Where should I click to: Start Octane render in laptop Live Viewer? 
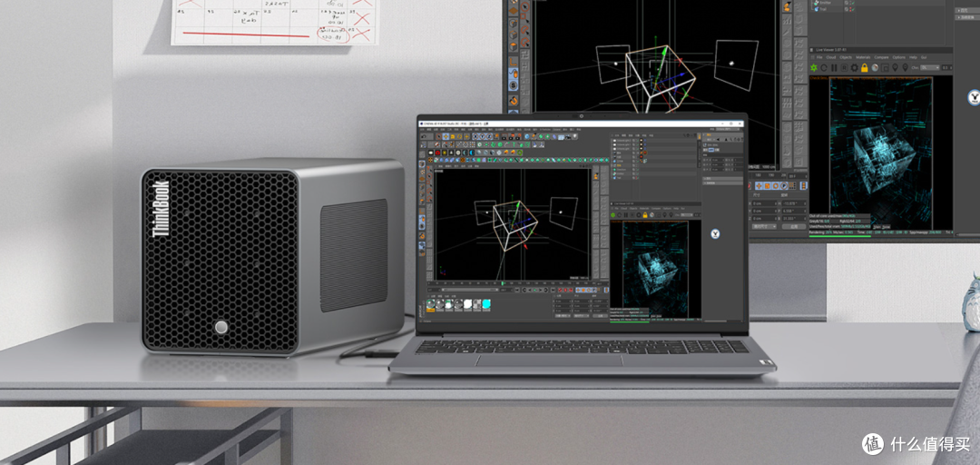[x=613, y=214]
